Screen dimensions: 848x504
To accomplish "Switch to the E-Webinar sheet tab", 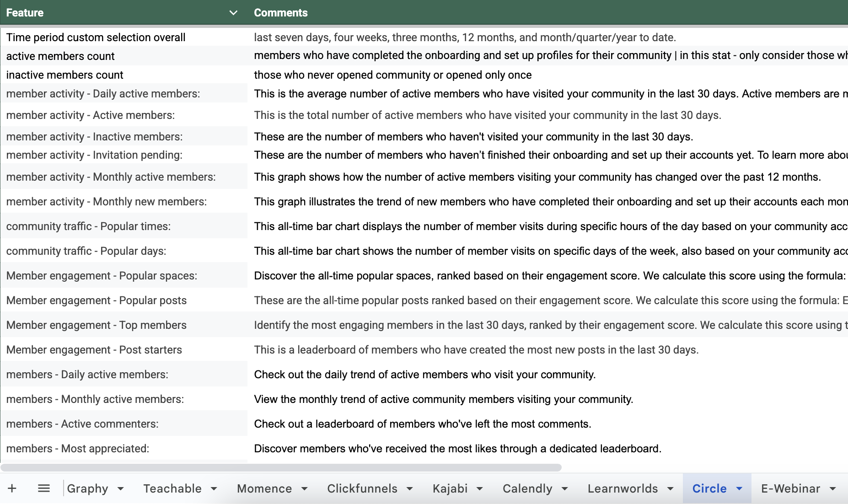I will tap(790, 488).
